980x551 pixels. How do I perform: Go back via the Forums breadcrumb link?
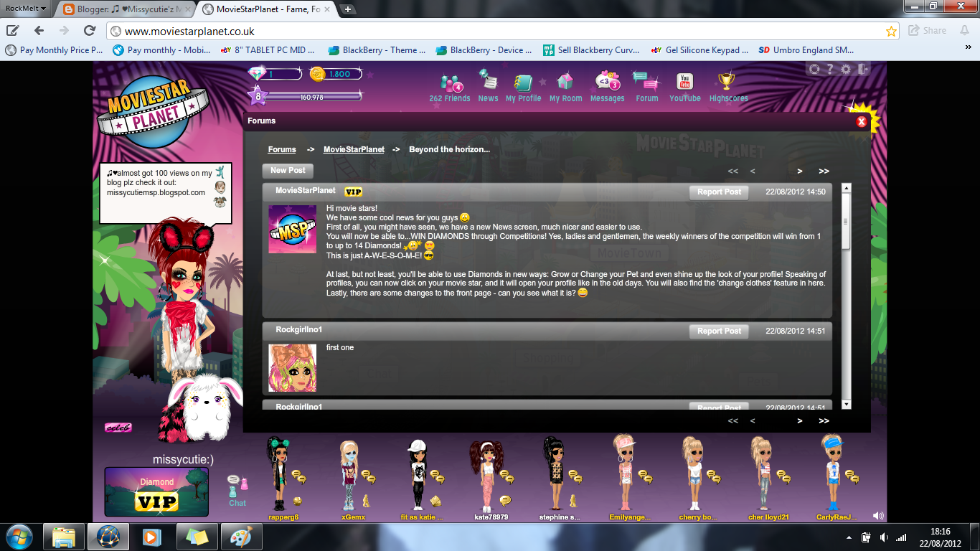(x=281, y=149)
